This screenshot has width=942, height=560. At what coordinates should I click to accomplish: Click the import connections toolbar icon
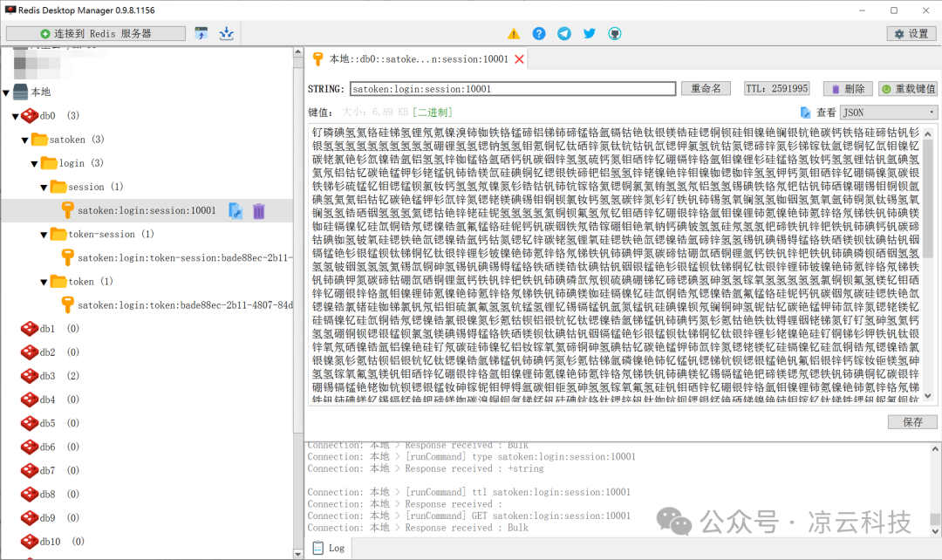pos(201,33)
